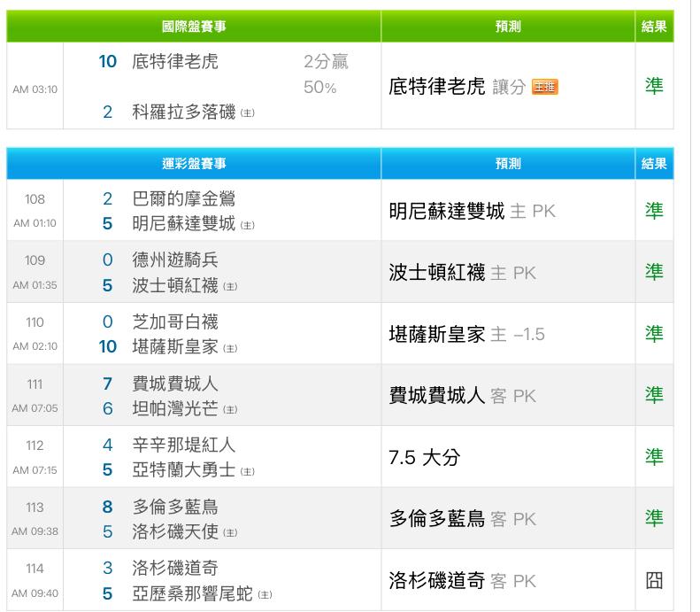Click the 結果 header in the blue bar
700x612 pixels.
654,164
